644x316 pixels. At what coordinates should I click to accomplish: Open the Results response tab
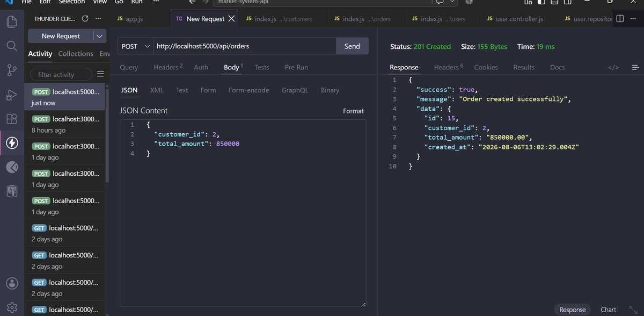(524, 67)
